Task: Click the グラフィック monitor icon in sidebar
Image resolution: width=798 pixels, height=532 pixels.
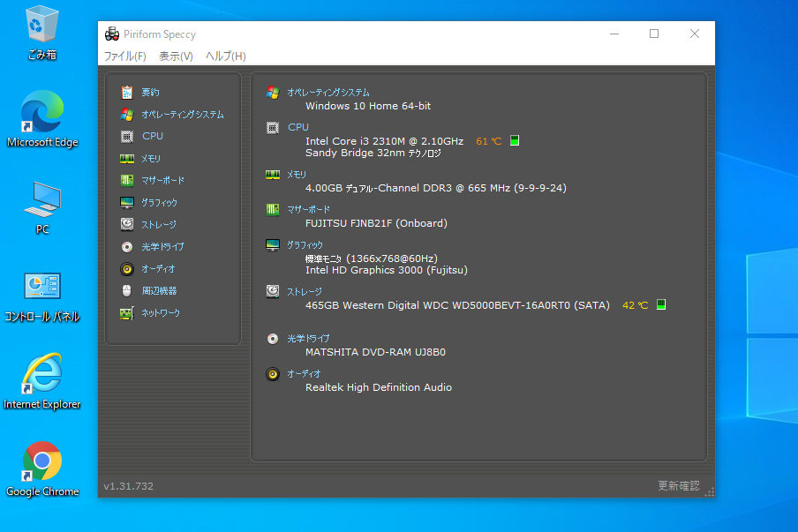Action: pos(127,202)
